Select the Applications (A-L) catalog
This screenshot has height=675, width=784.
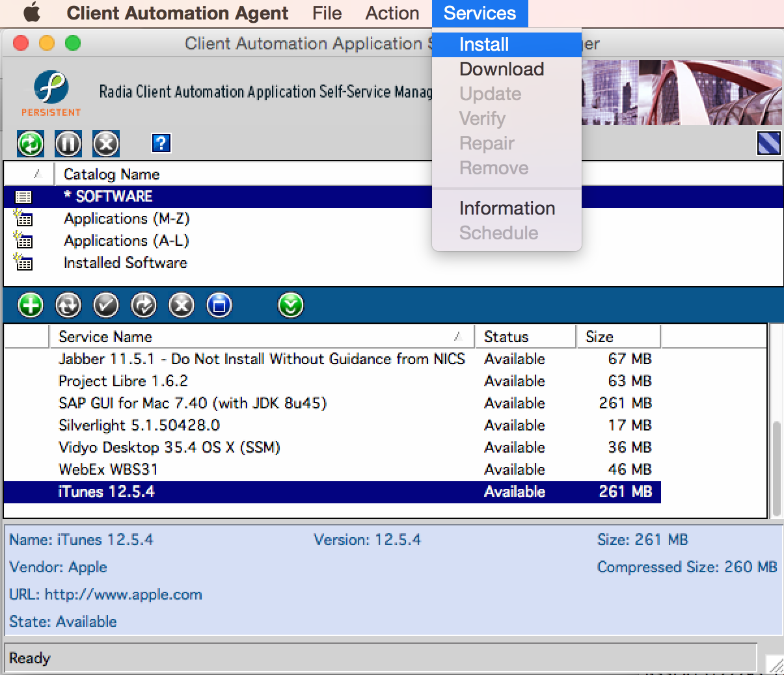pos(126,241)
